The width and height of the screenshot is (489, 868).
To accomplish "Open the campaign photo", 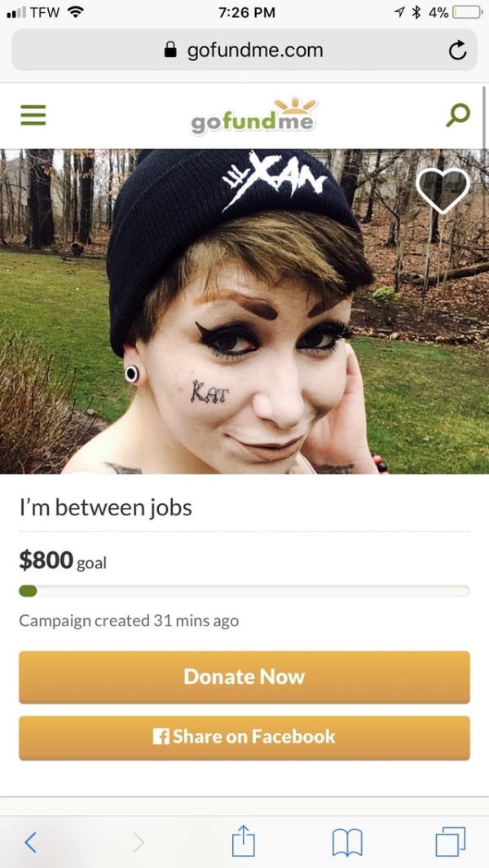I will pyautogui.click(x=244, y=311).
